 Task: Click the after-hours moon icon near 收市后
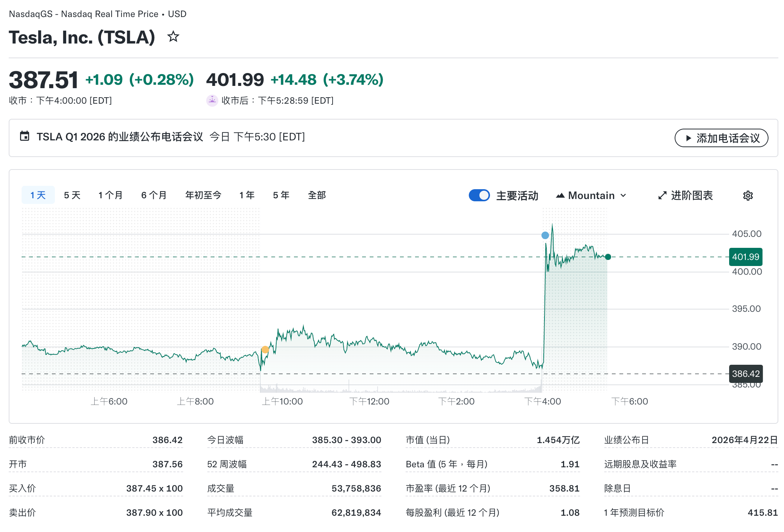pos(212,100)
